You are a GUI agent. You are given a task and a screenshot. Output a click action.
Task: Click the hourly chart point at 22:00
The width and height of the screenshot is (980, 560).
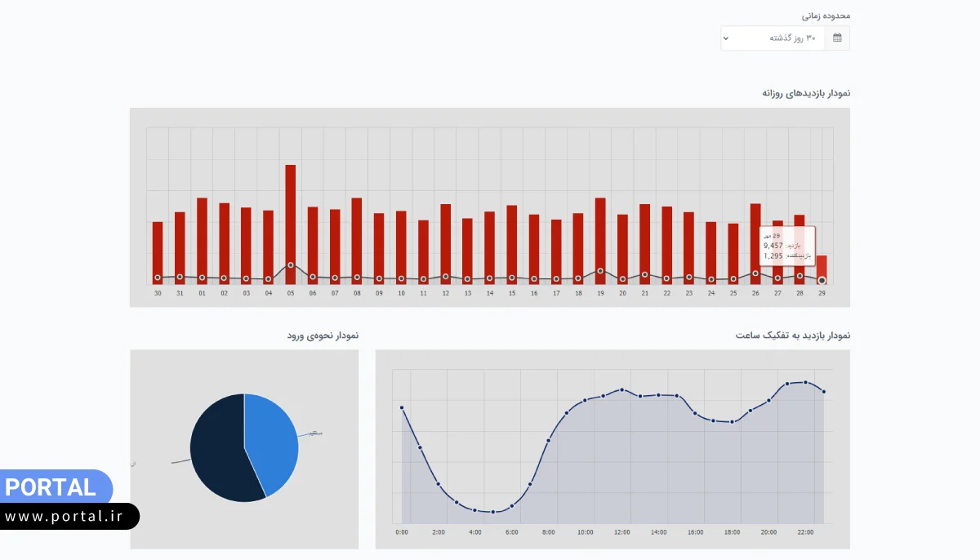805,382
